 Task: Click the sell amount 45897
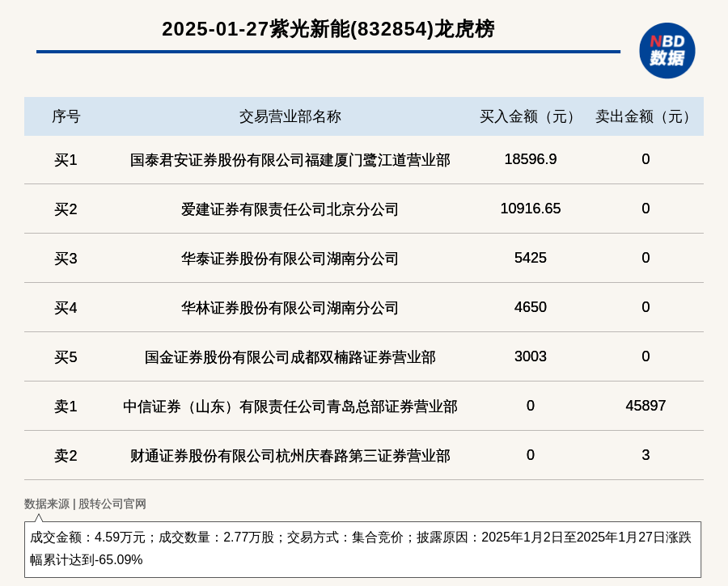pos(645,406)
